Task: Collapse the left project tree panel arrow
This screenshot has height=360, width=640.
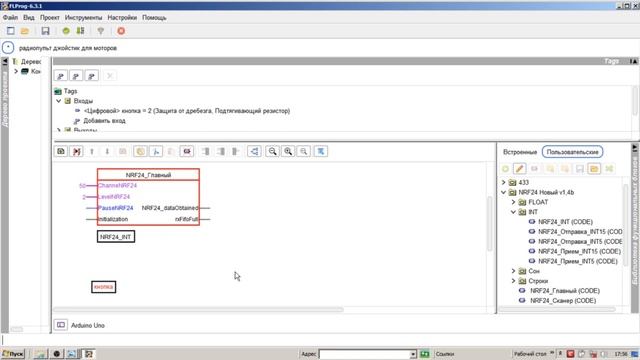Action: (x=4, y=61)
